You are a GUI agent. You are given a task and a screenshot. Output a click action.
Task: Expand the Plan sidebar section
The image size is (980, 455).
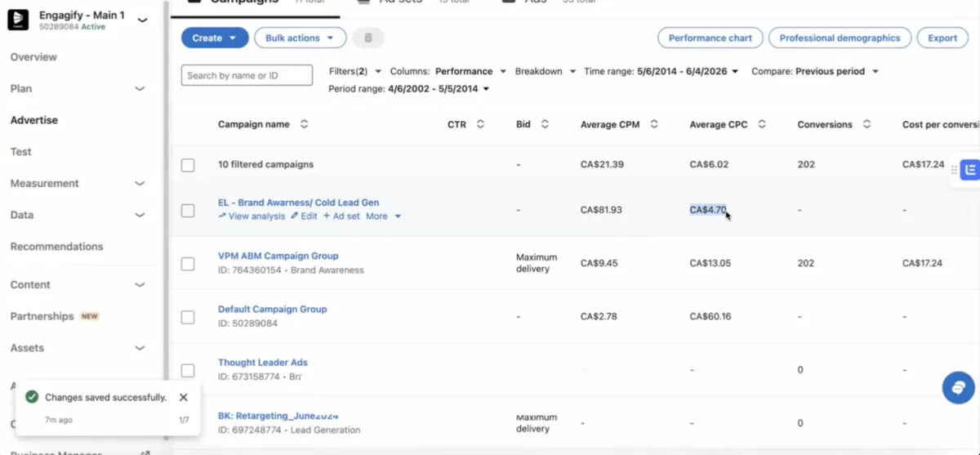[140, 89]
